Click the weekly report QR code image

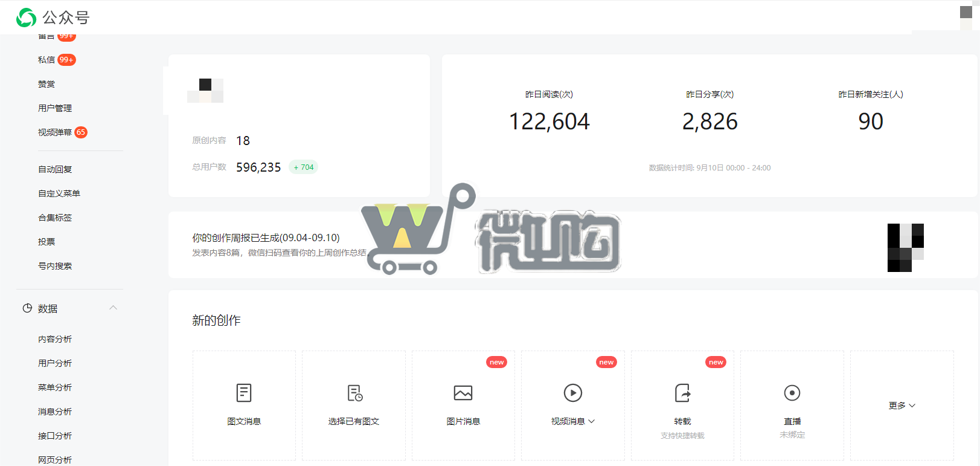pyautogui.click(x=905, y=248)
